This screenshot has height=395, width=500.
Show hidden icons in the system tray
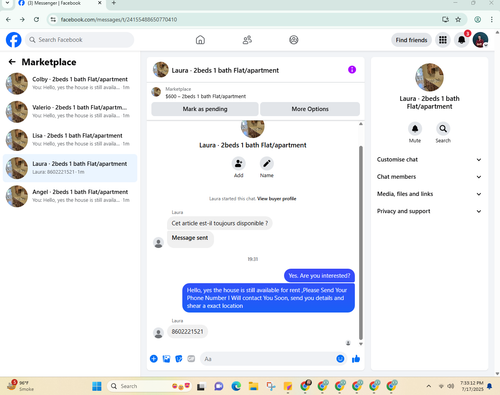point(429,386)
